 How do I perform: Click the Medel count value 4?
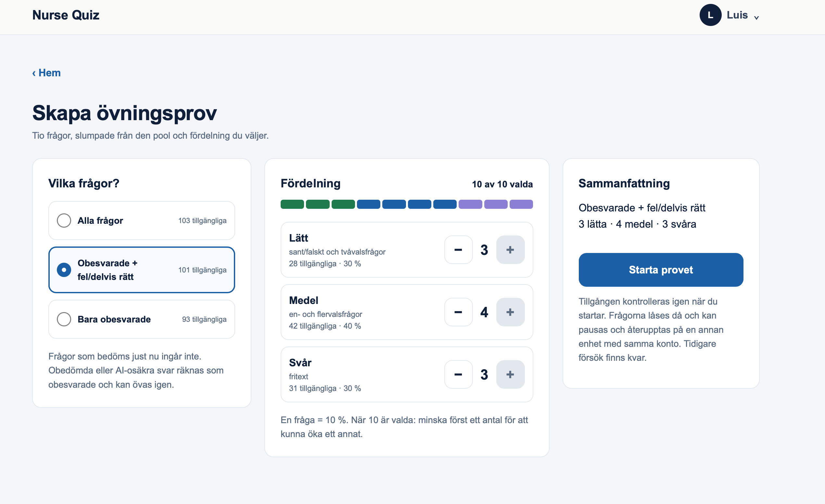click(484, 312)
